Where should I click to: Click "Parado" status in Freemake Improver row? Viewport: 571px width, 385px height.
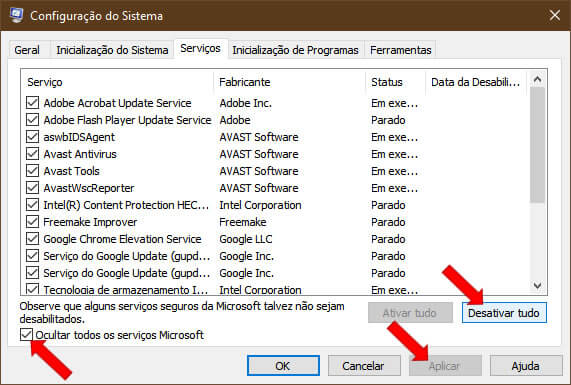pyautogui.click(x=388, y=222)
